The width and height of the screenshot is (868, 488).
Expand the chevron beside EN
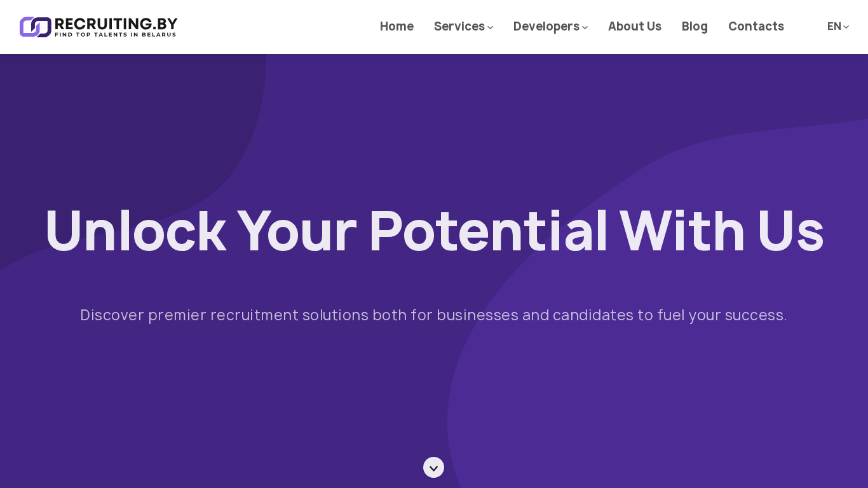846,27
